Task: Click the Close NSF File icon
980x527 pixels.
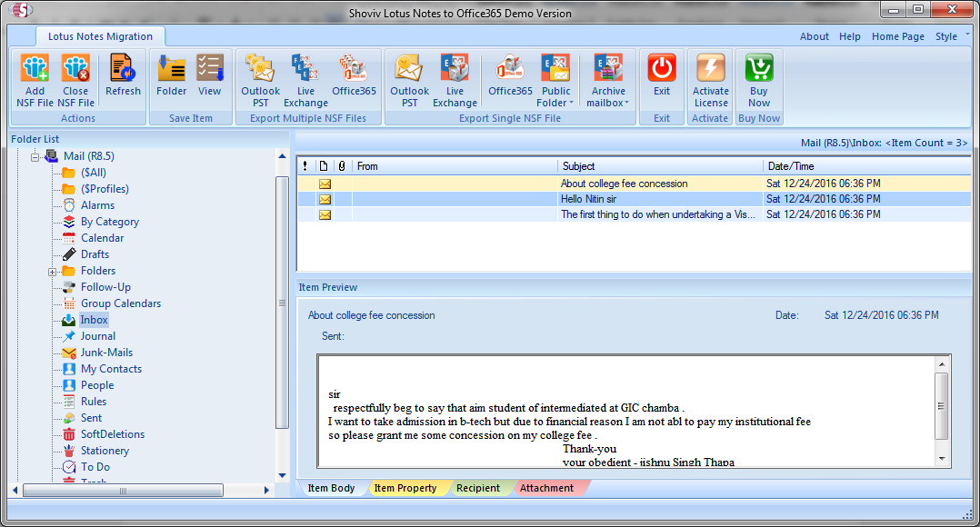Action: (x=75, y=81)
